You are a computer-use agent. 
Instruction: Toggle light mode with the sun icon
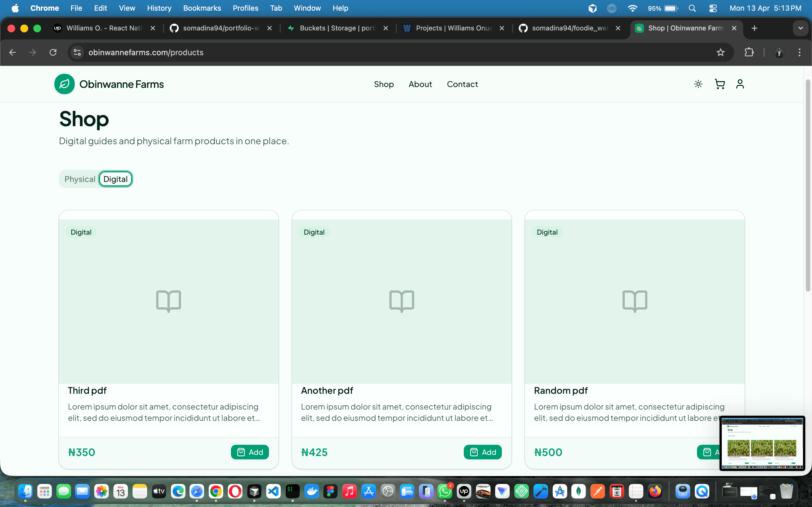(698, 84)
